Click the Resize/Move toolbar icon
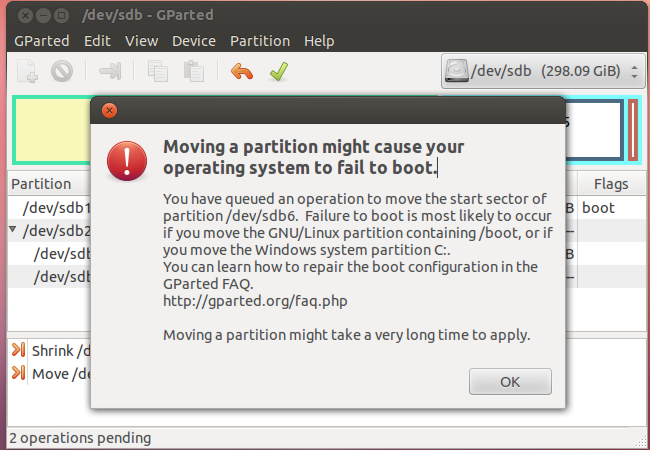This screenshot has height=450, width=650. point(110,71)
